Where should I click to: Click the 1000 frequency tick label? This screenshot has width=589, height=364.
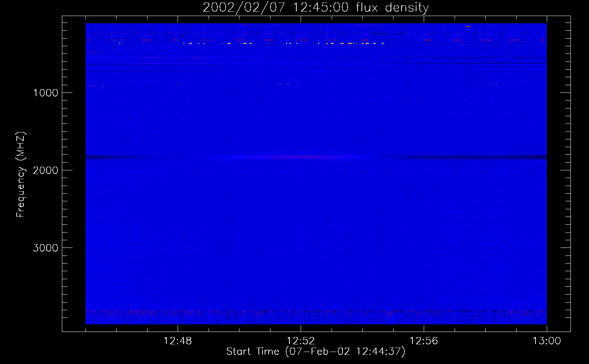pyautogui.click(x=46, y=93)
